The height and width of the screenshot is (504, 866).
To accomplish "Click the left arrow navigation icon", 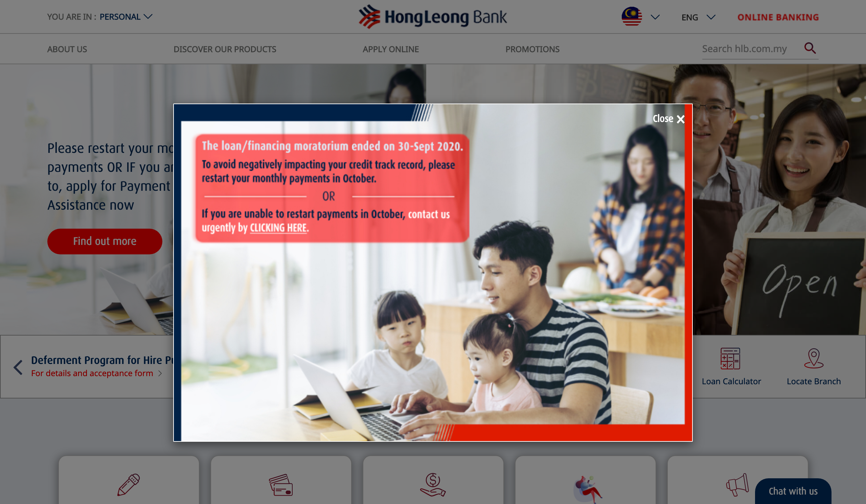I will click(18, 367).
